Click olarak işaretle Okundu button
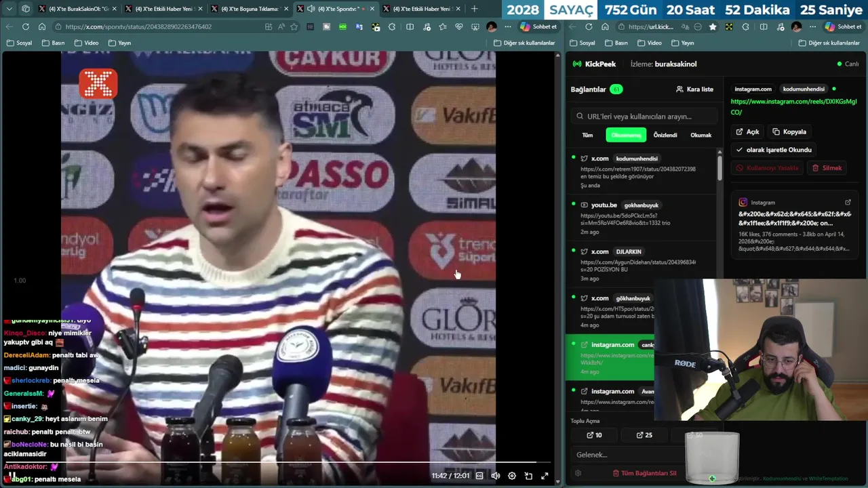The image size is (868, 488). point(774,150)
